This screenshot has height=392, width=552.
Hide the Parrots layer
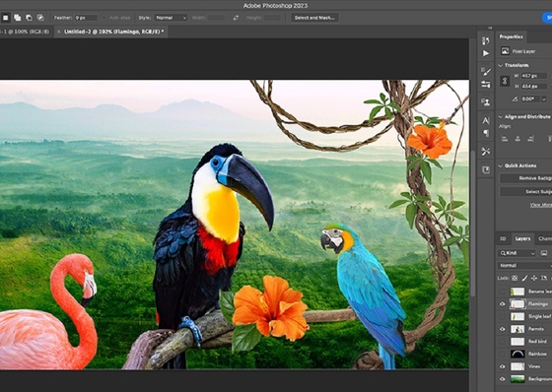click(503, 329)
